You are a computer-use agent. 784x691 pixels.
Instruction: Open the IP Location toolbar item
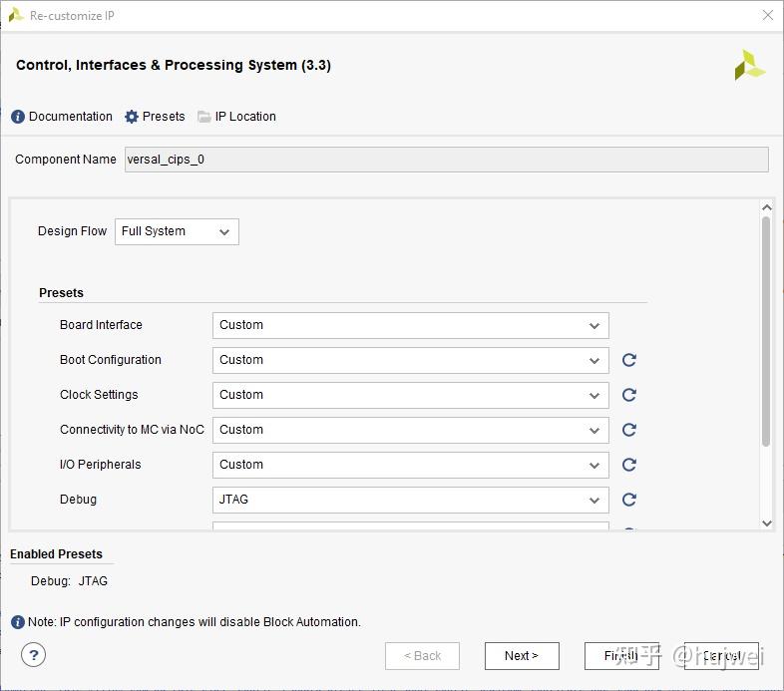(x=236, y=117)
